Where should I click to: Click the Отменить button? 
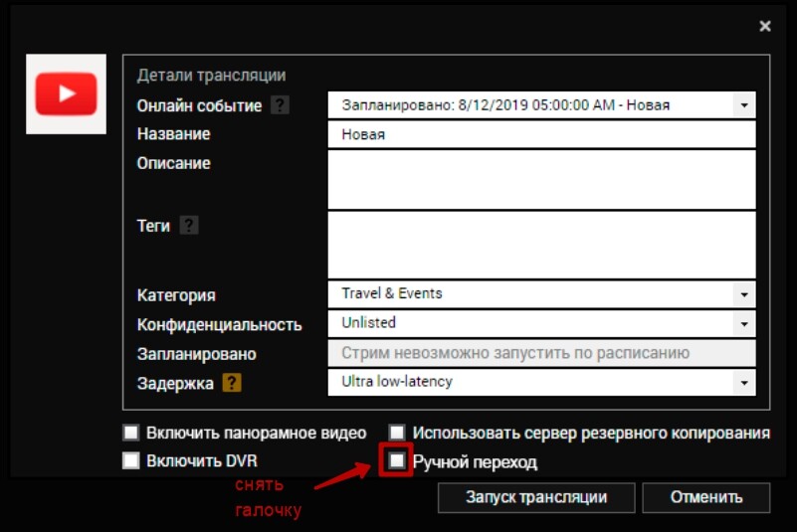tap(706, 497)
